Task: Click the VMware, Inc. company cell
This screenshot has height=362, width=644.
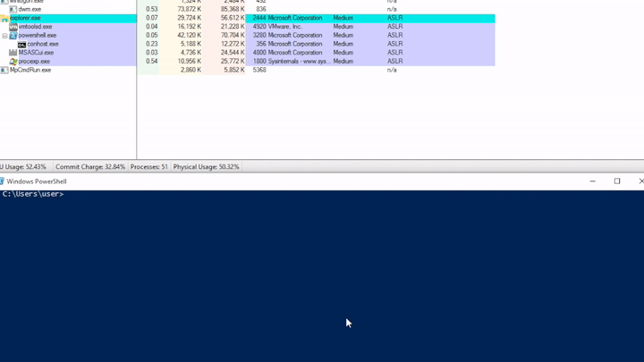Action: click(285, 27)
